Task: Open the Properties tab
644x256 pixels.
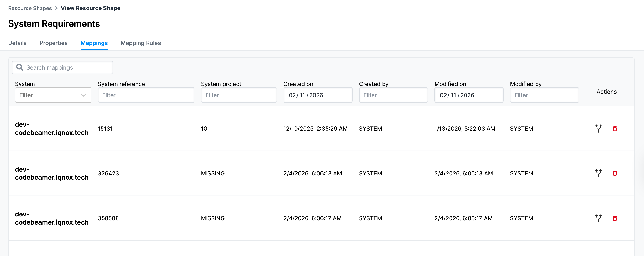Action: click(x=53, y=43)
